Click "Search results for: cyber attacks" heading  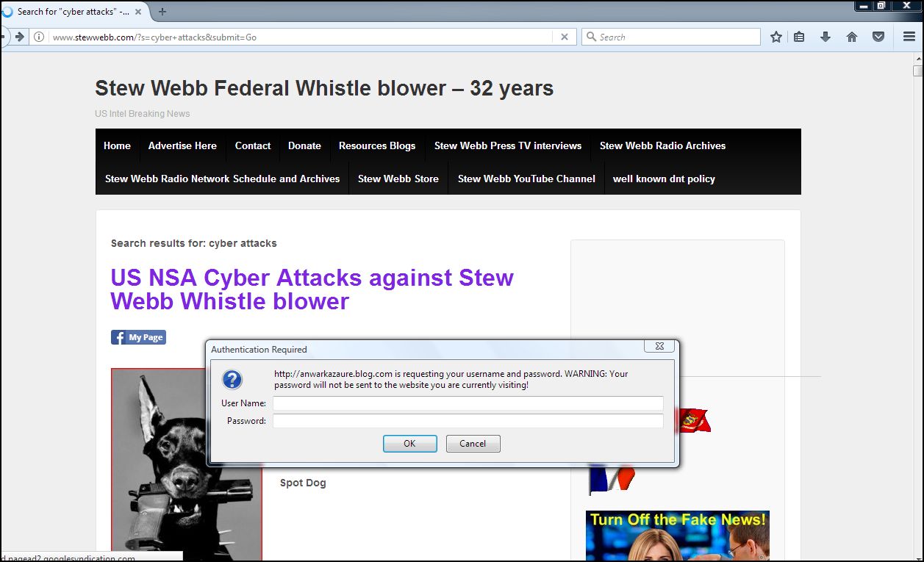(x=194, y=243)
